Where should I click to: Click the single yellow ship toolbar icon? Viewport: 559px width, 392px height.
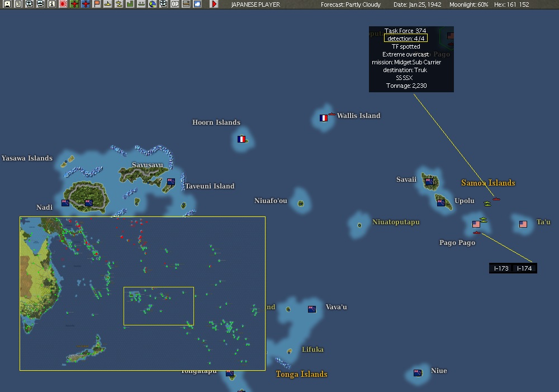pos(108,4)
